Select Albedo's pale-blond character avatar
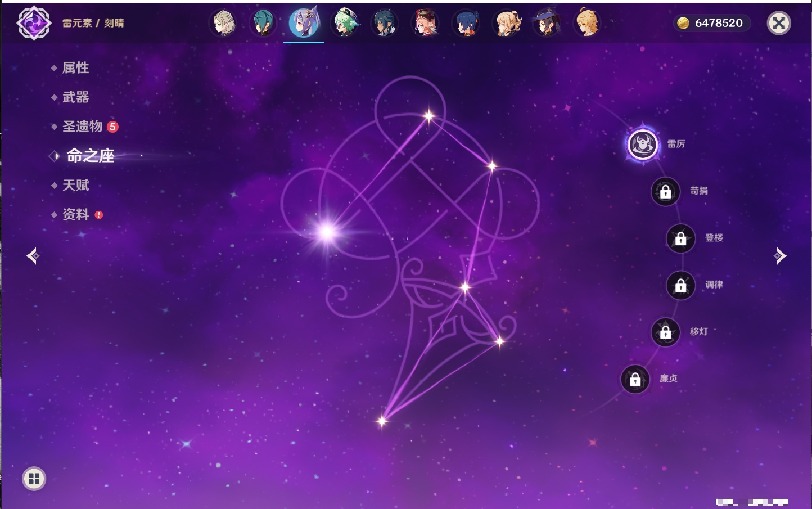This screenshot has width=812, height=509. (223, 23)
